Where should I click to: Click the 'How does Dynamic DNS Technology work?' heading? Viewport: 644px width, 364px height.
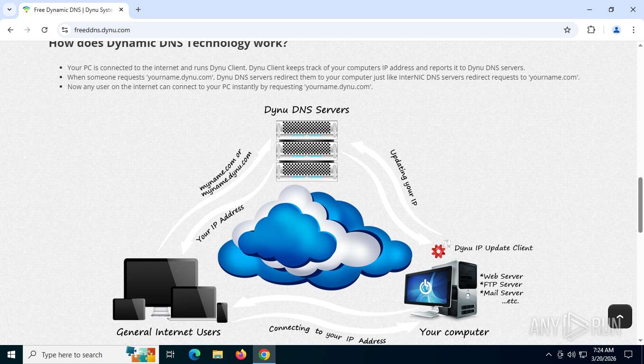(168, 44)
